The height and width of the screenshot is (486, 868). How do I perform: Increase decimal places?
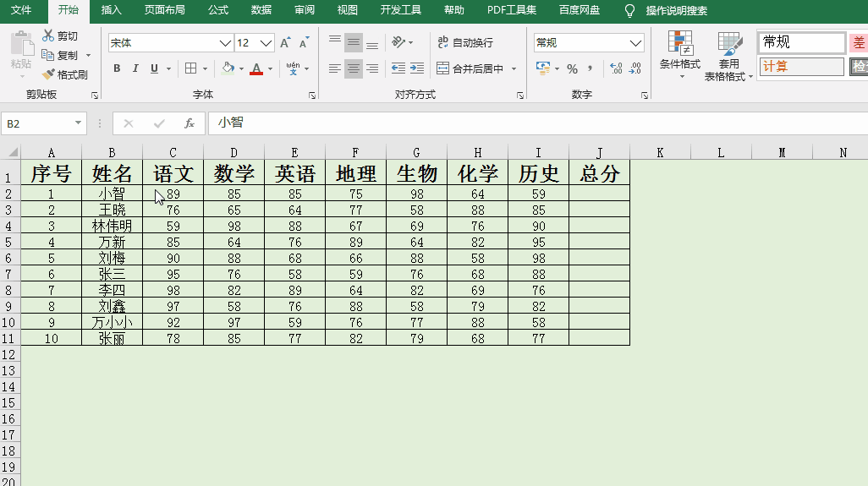(616, 68)
